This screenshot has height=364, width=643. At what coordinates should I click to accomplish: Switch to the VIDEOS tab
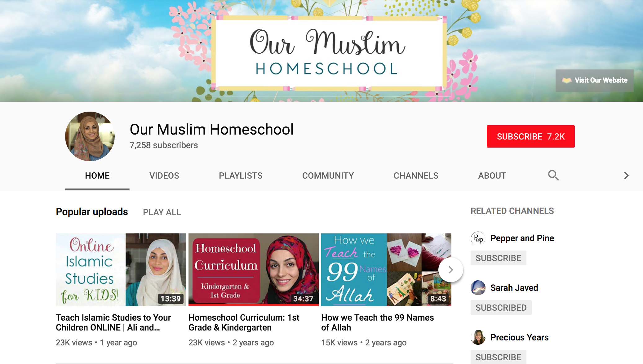tap(164, 175)
